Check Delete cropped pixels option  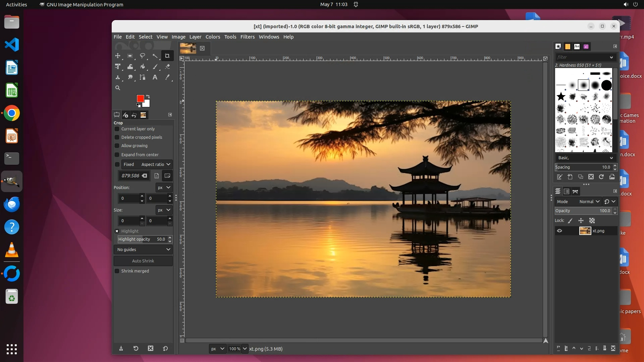(x=117, y=137)
